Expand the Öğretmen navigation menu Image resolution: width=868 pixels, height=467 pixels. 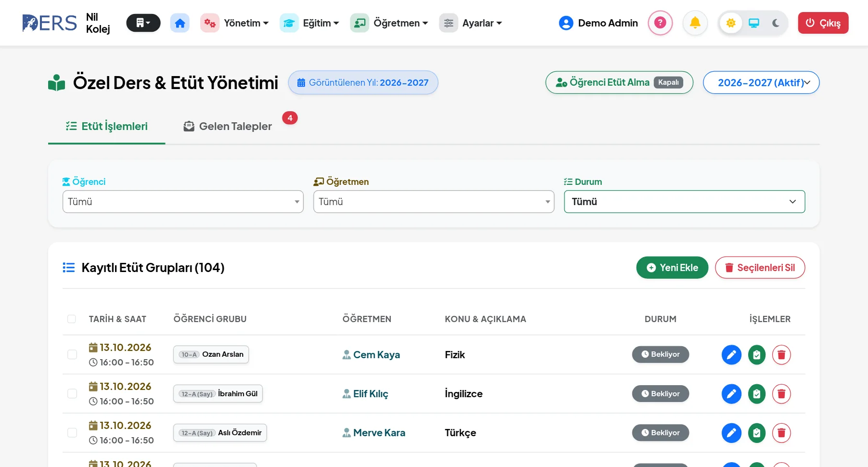pos(389,23)
